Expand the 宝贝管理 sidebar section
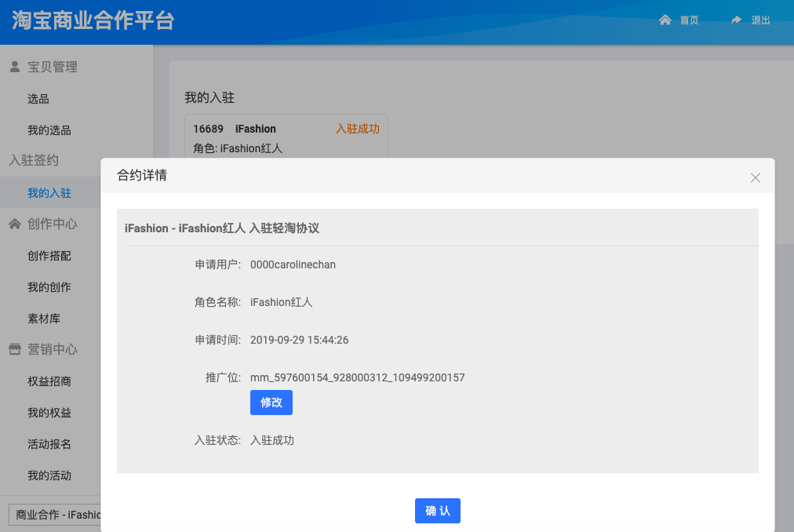Viewport: 794px width, 532px height. click(x=53, y=67)
